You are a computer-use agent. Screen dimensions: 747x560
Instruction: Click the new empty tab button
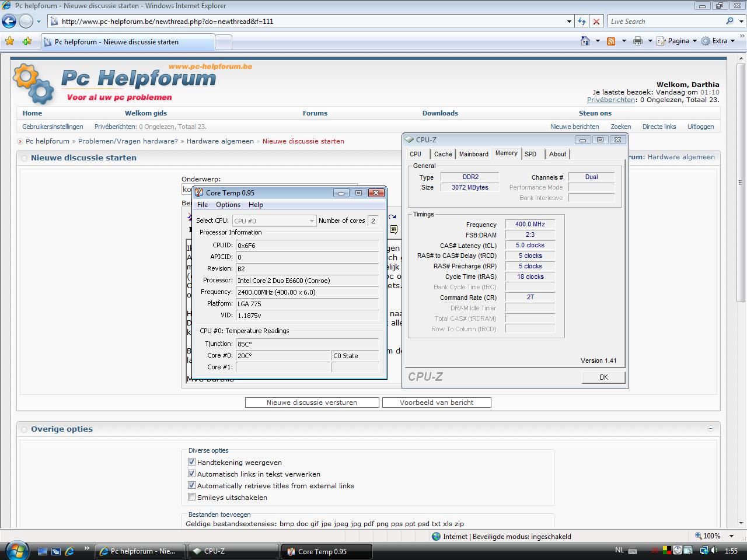(x=224, y=42)
